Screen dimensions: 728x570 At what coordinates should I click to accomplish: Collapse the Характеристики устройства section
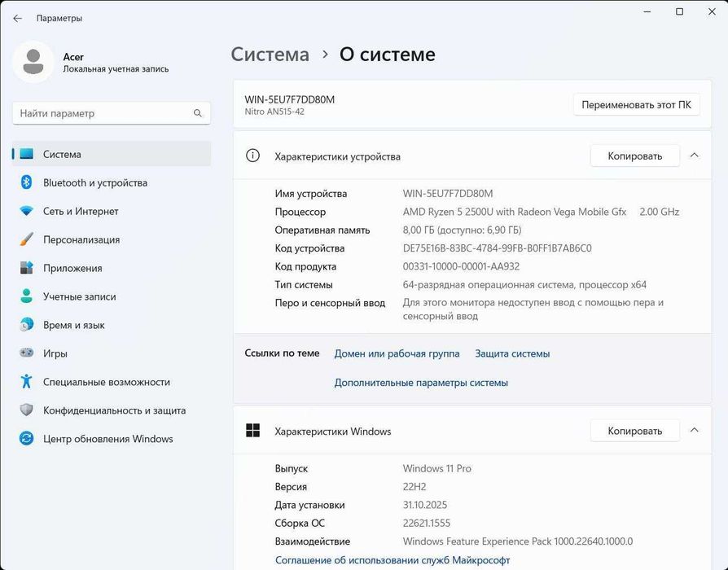point(694,156)
